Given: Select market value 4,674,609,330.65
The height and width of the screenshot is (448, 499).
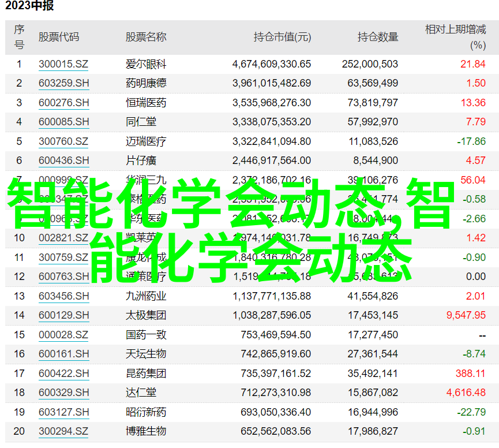Looking at the screenshot, I should pyautogui.click(x=272, y=64).
